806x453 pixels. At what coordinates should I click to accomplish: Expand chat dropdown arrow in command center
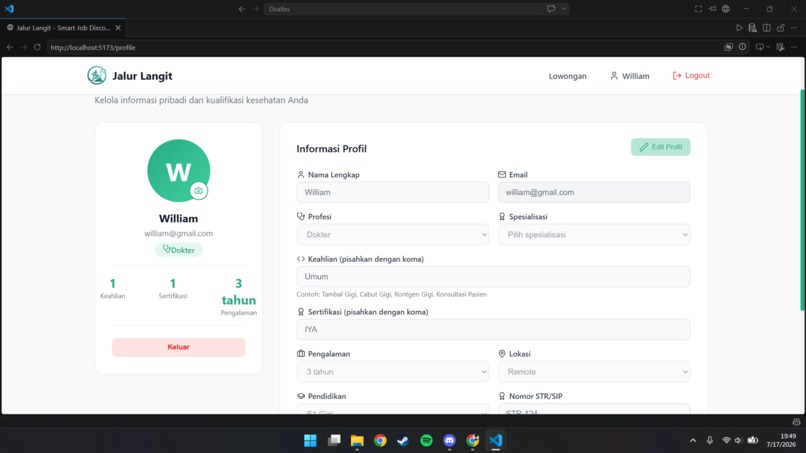pyautogui.click(x=564, y=9)
